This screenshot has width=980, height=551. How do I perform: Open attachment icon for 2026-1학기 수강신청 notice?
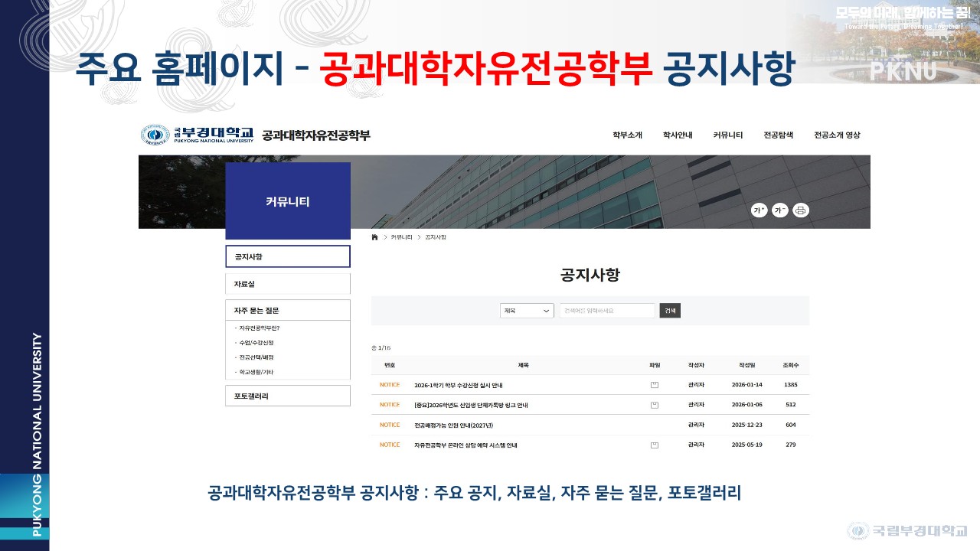pyautogui.click(x=654, y=385)
